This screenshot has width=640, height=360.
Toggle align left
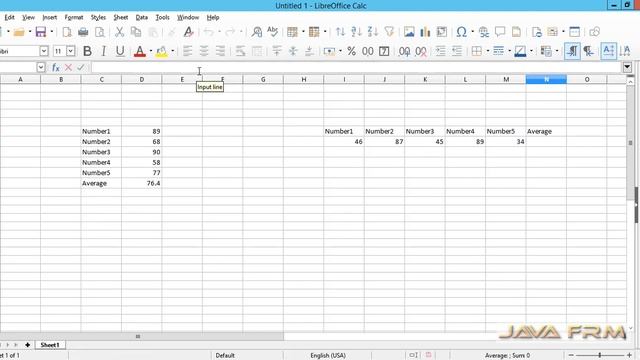tap(187, 51)
